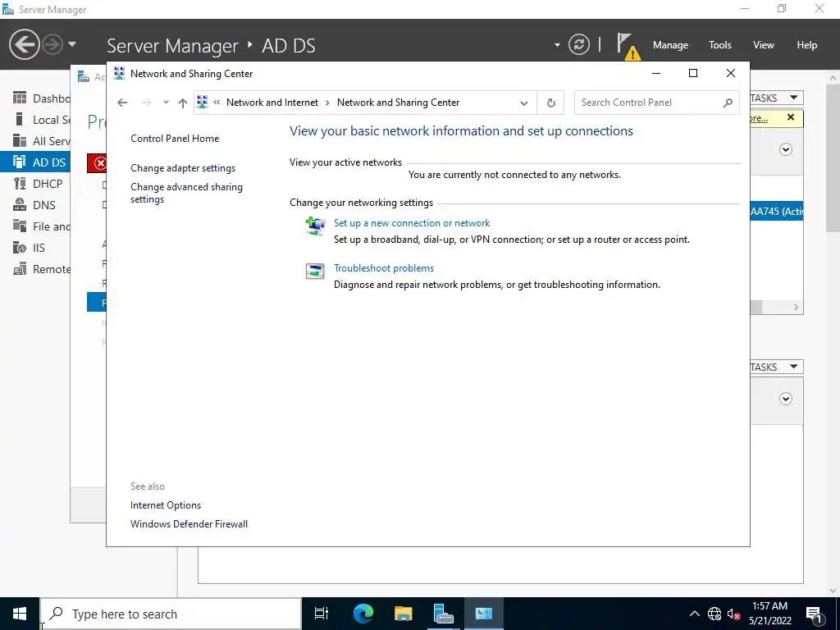840x630 pixels.
Task: Go up one level in Control Panel
Action: pyautogui.click(x=183, y=103)
